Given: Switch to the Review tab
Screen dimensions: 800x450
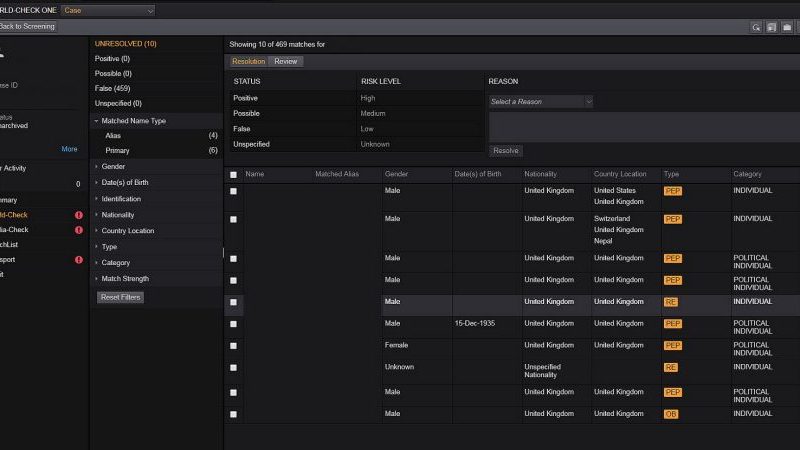Looking at the screenshot, I should point(286,62).
